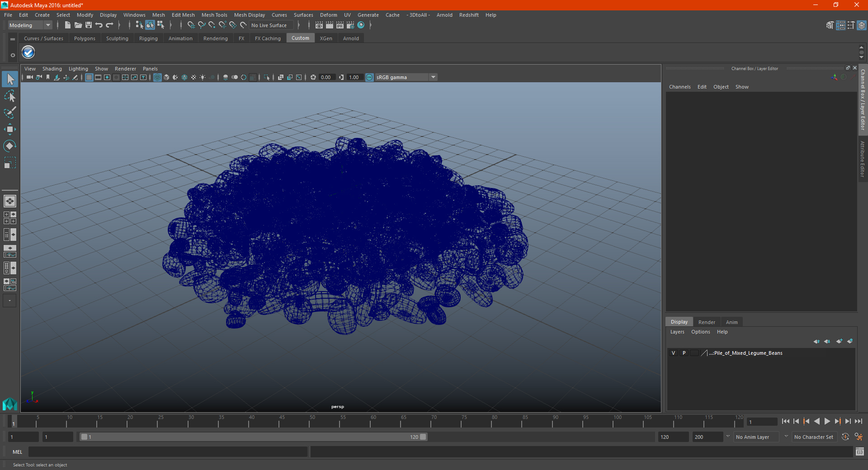Click the MEL script language label

pos(17,452)
